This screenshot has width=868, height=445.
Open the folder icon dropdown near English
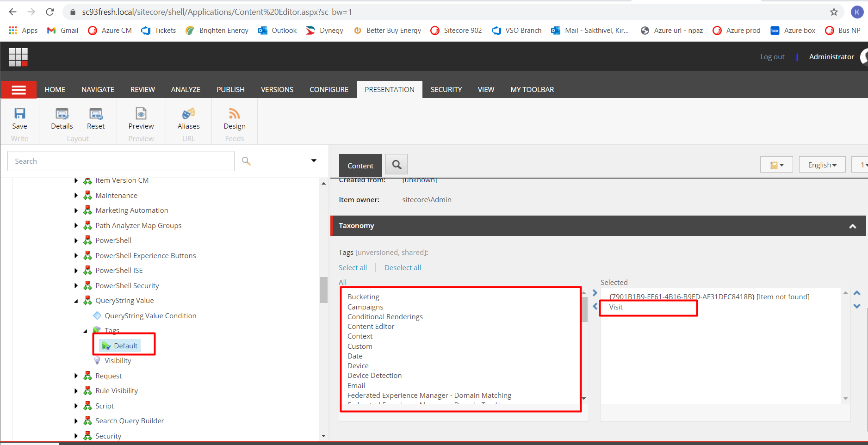[776, 165]
